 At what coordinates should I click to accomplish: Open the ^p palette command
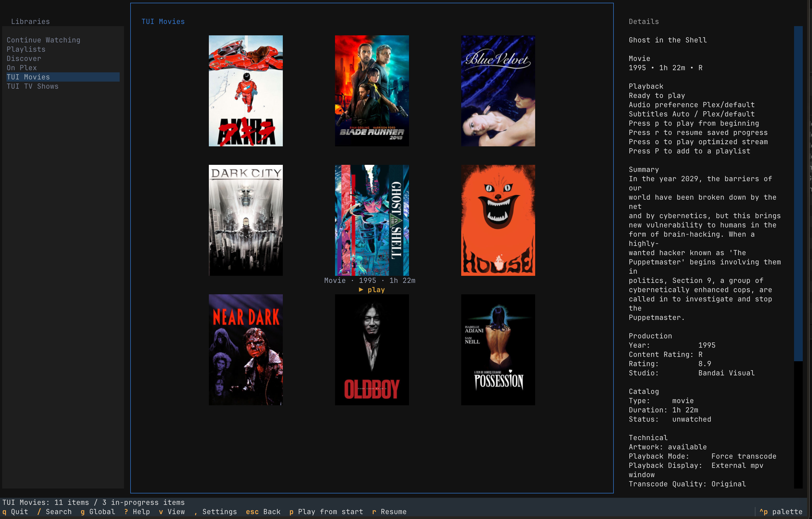tap(781, 512)
